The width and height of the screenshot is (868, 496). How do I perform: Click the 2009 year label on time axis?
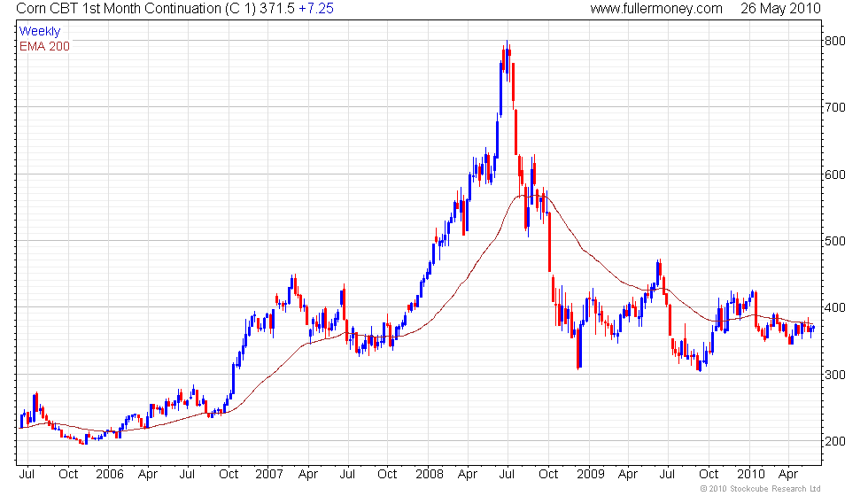click(x=590, y=475)
